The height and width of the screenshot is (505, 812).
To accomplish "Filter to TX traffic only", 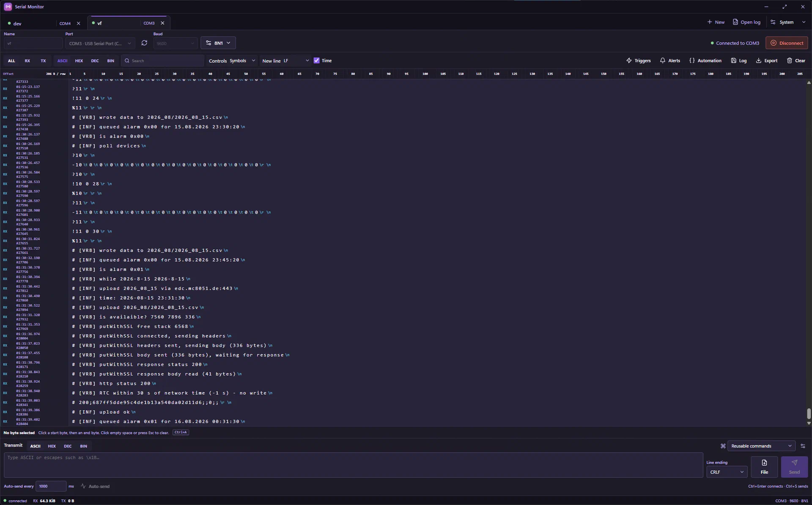I will pyautogui.click(x=43, y=61).
